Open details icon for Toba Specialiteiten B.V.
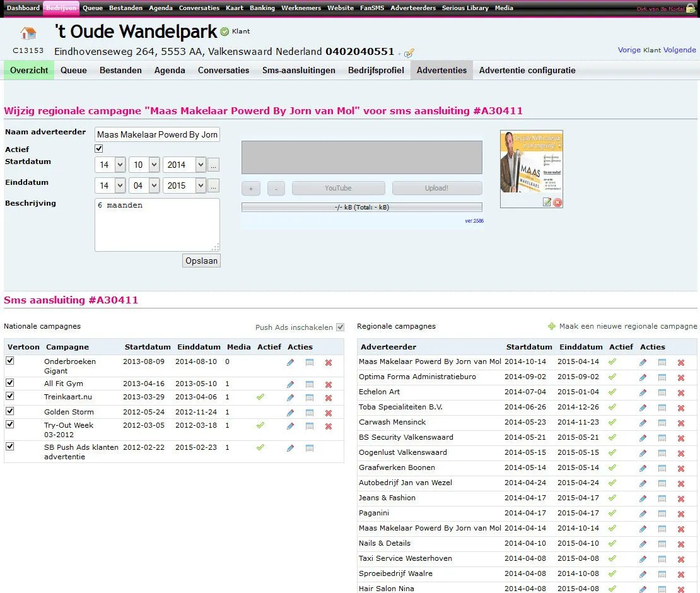The width and height of the screenshot is (700, 593). pyautogui.click(x=662, y=408)
